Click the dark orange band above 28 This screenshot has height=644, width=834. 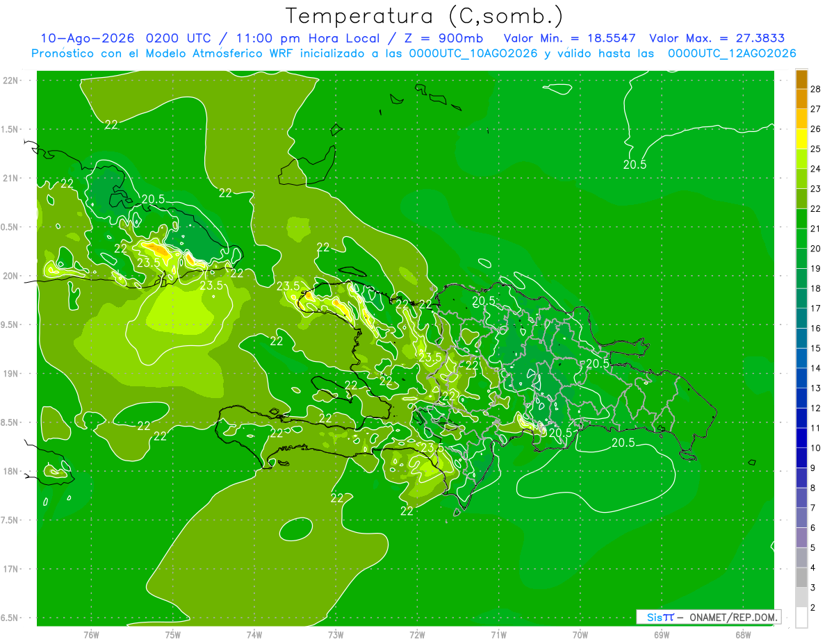tap(801, 79)
